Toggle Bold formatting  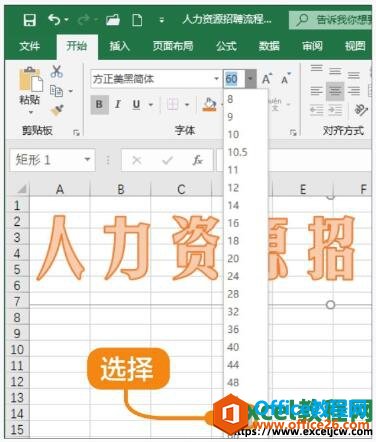[99, 105]
